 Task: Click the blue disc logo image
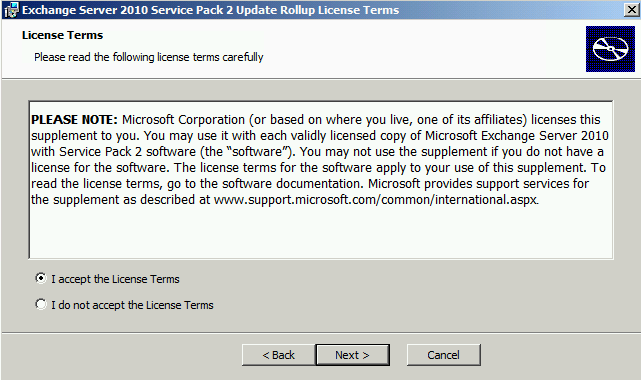pyautogui.click(x=610, y=49)
